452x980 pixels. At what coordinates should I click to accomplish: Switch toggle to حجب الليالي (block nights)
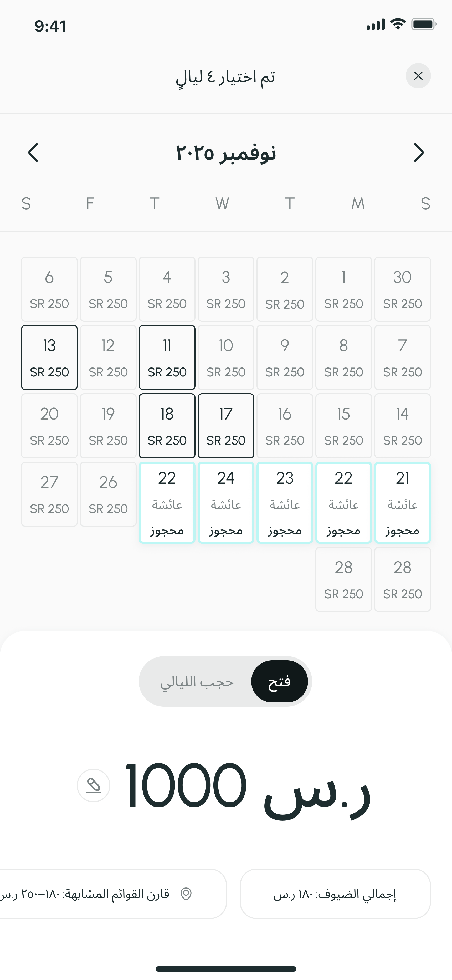click(x=197, y=681)
